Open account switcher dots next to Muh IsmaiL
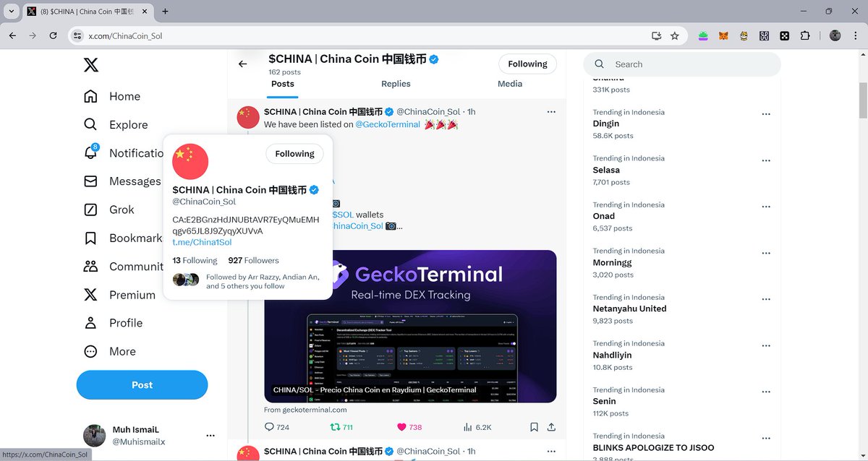Screen dimensions: 868x461 tap(210, 436)
